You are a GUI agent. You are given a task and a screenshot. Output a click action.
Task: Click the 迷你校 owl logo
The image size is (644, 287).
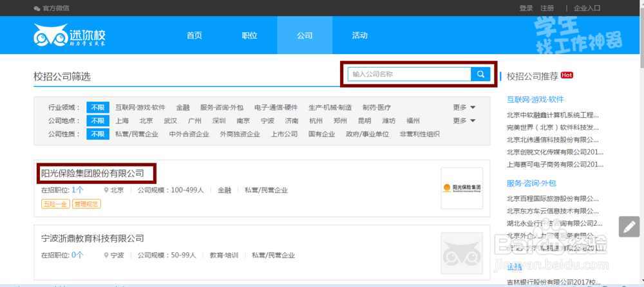[70, 35]
